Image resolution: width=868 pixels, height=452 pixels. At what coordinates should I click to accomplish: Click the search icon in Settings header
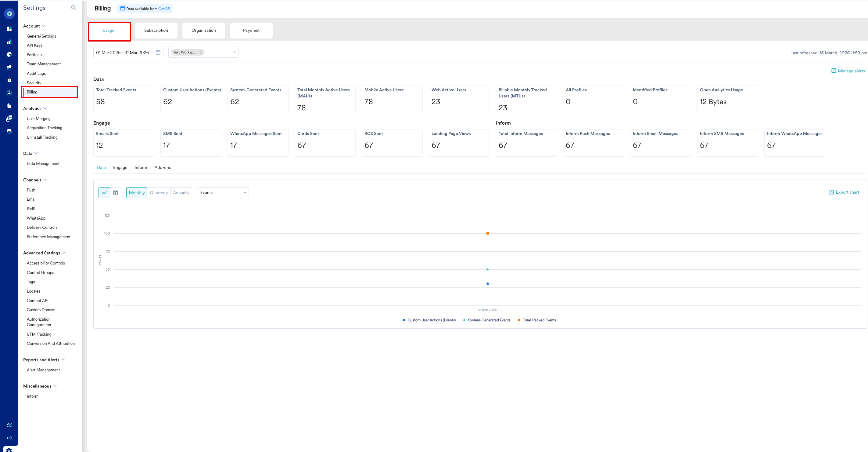[74, 8]
